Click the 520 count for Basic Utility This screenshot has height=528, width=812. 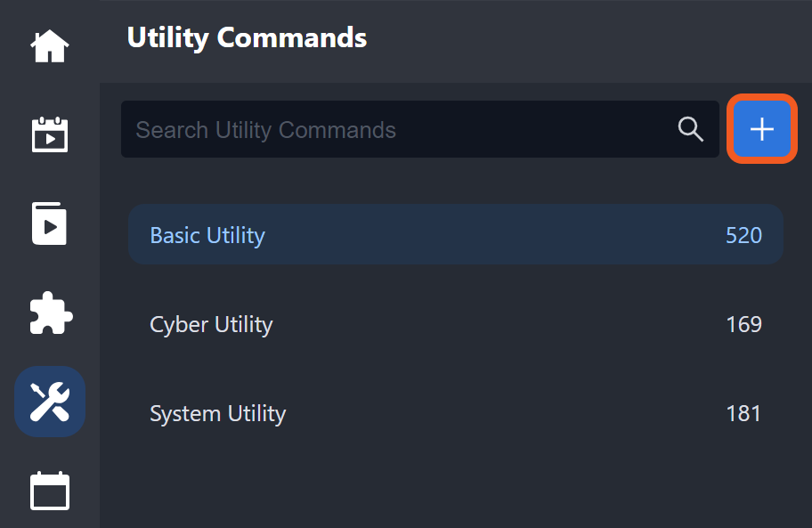tap(743, 235)
